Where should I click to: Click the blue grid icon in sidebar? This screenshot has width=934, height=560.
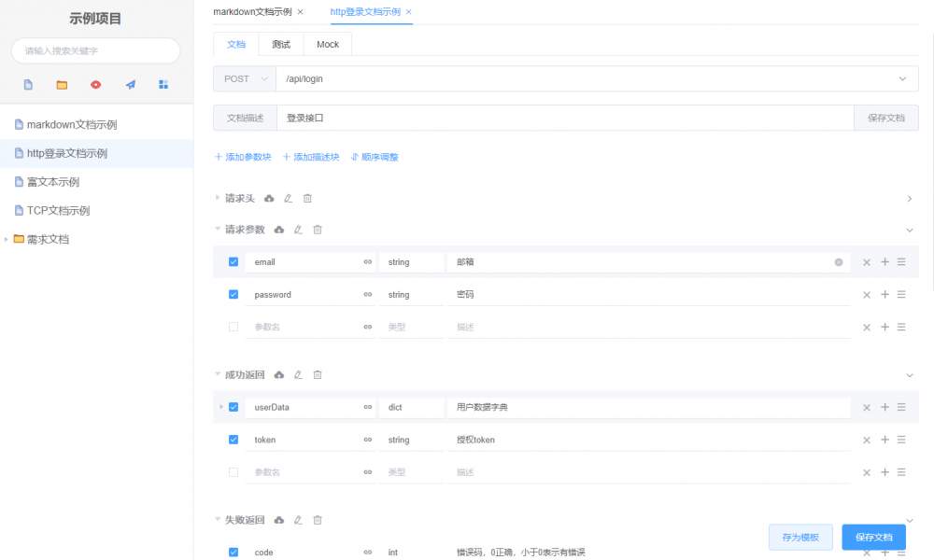163,85
